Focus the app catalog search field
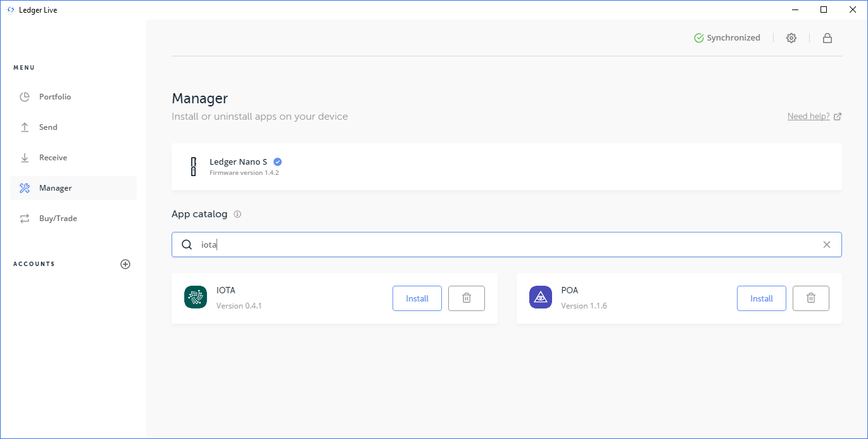This screenshot has width=868, height=439. 506,245
